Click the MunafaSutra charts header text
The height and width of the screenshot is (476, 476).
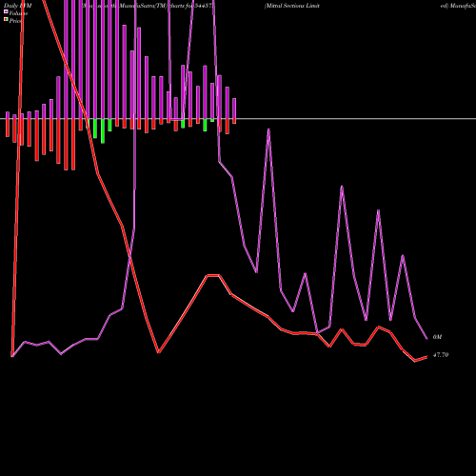149,6
